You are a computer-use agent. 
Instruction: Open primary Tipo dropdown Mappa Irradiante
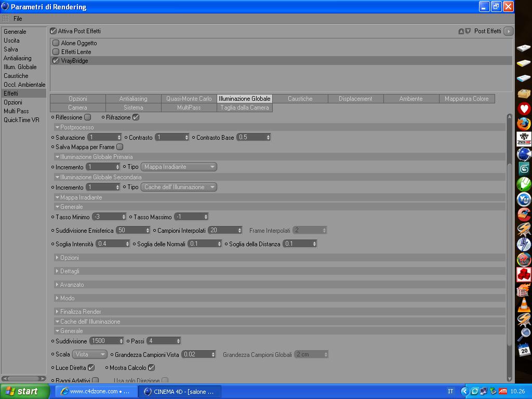(x=179, y=167)
